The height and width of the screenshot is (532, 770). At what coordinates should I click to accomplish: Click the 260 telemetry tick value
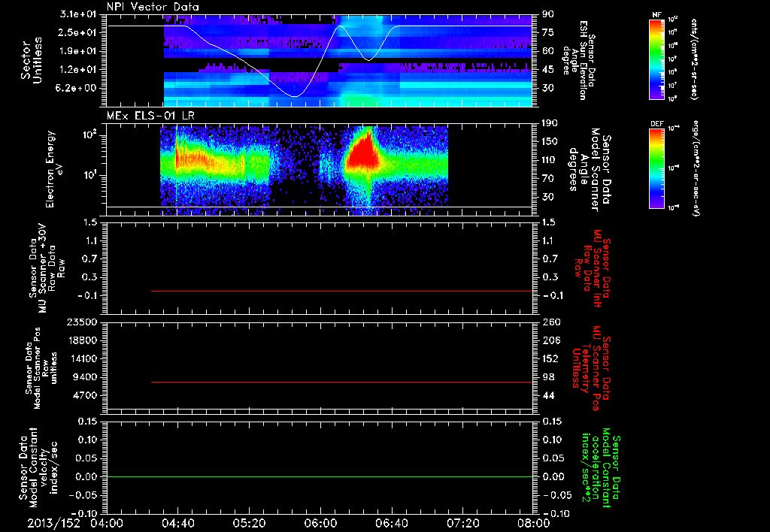[550, 322]
